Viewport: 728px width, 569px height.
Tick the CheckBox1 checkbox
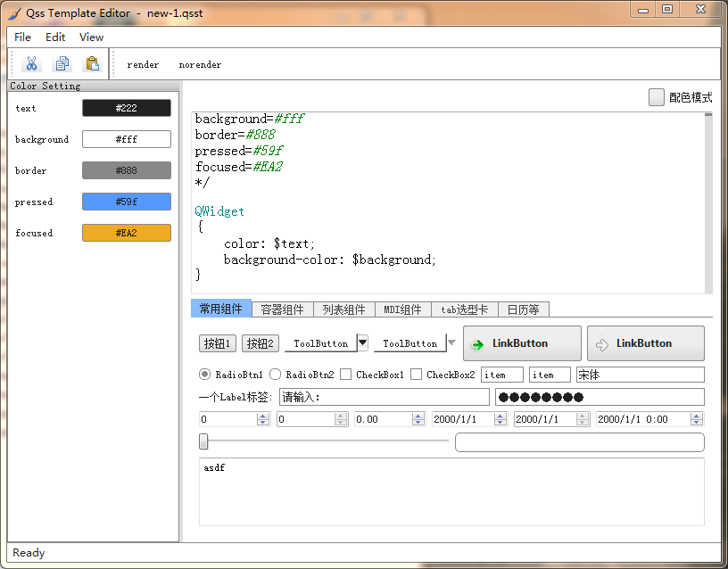[x=346, y=375]
